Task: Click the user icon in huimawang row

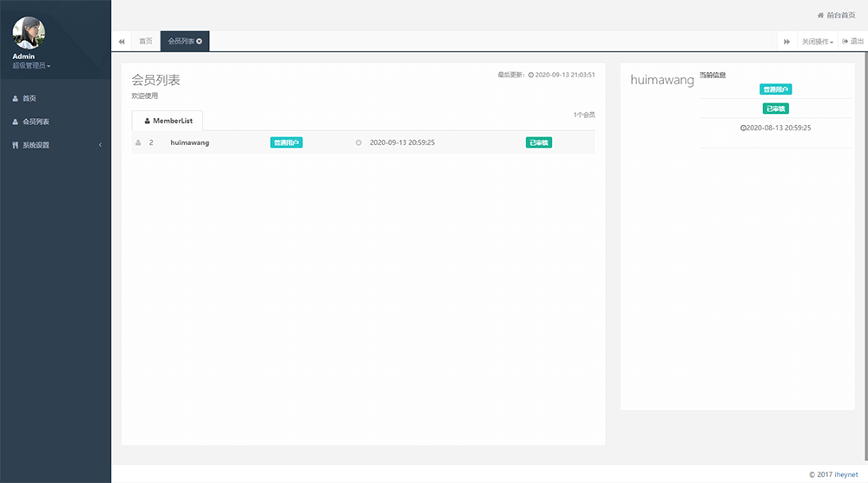Action: [138, 142]
